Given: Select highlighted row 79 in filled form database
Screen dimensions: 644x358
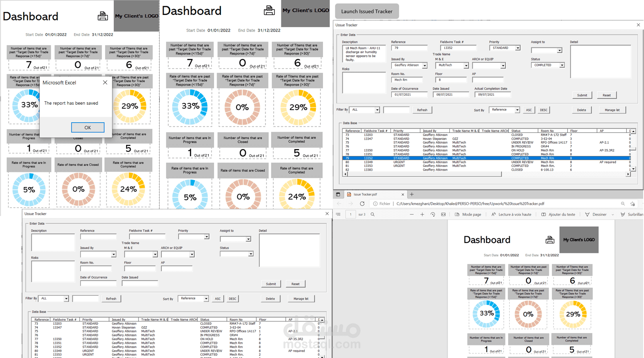Looking at the screenshot, I should pyautogui.click(x=485, y=158).
